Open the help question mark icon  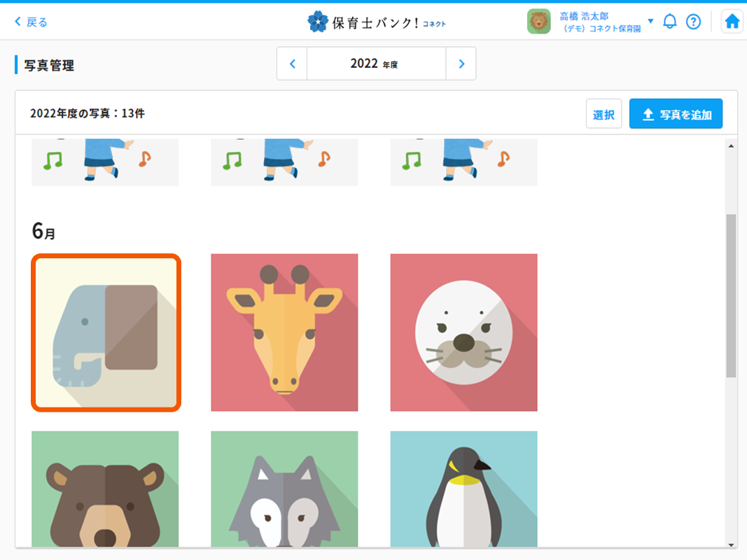[x=693, y=22]
